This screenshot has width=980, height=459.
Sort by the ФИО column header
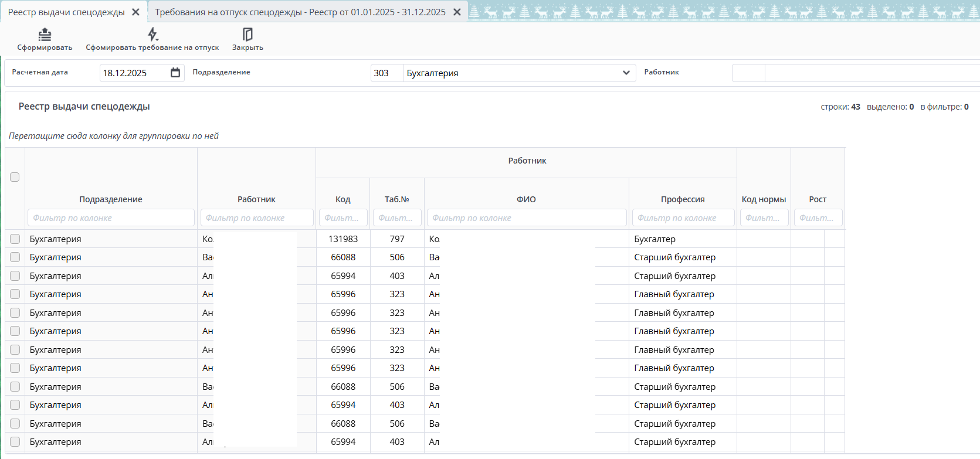pos(526,199)
